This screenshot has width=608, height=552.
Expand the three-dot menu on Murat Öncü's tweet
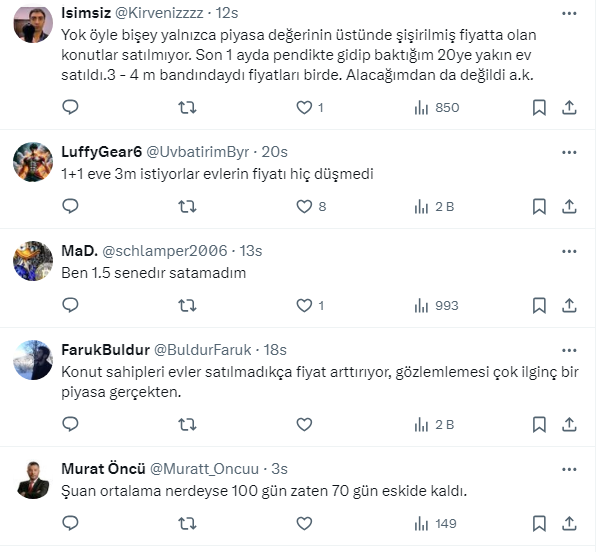(568, 467)
